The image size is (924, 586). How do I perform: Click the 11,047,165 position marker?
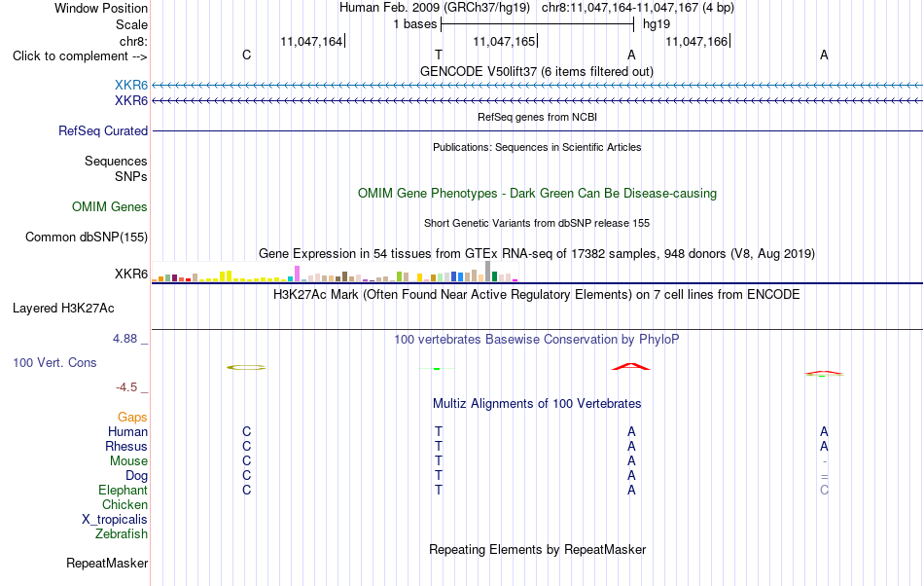coord(505,41)
